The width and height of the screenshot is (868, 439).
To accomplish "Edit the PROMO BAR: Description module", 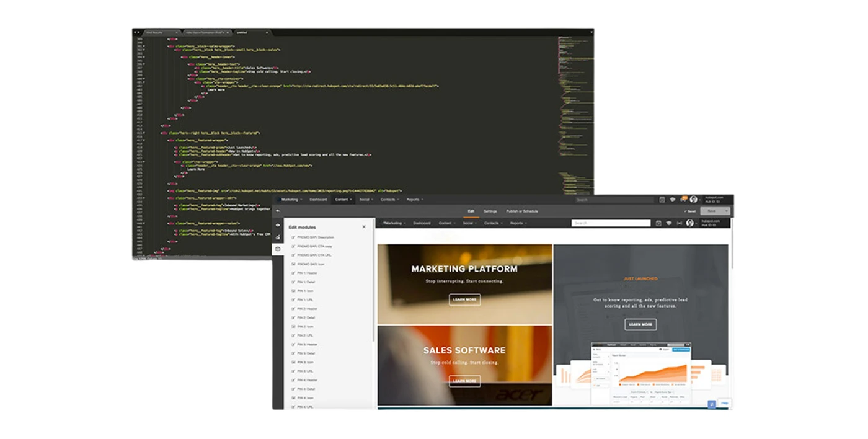I will 312,237.
